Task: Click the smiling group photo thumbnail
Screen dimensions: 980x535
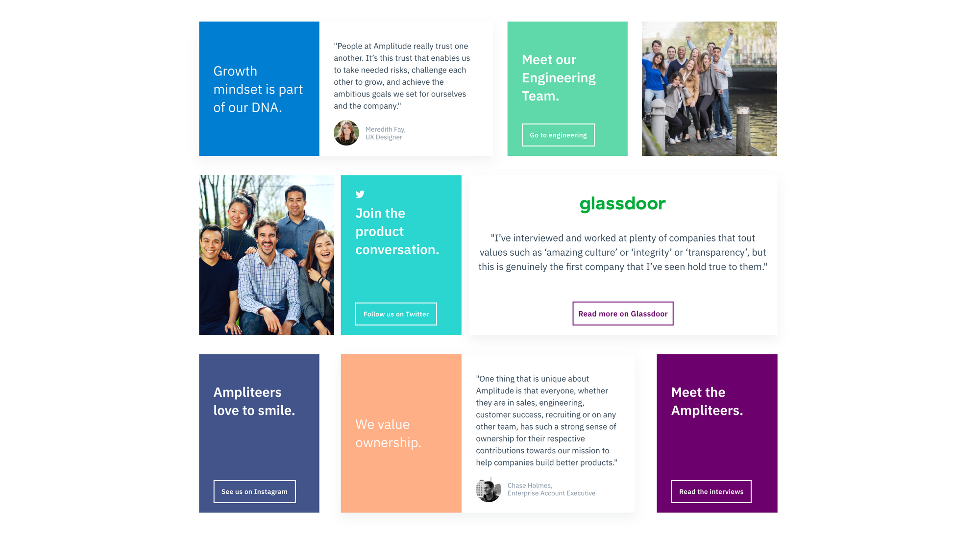Action: [269, 257]
